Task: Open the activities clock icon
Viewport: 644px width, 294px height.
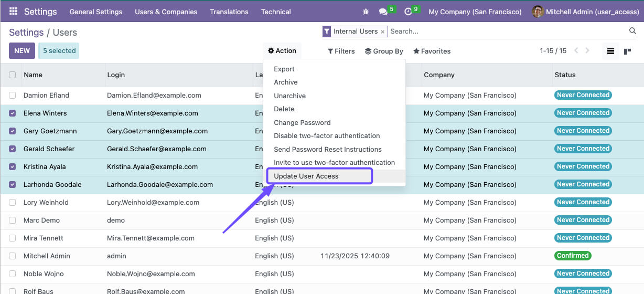Action: 408,12
